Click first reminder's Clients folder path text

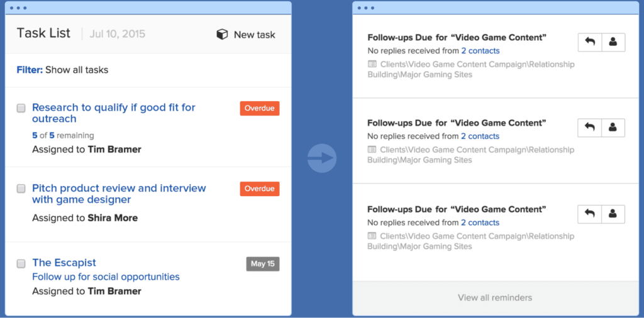coord(471,69)
